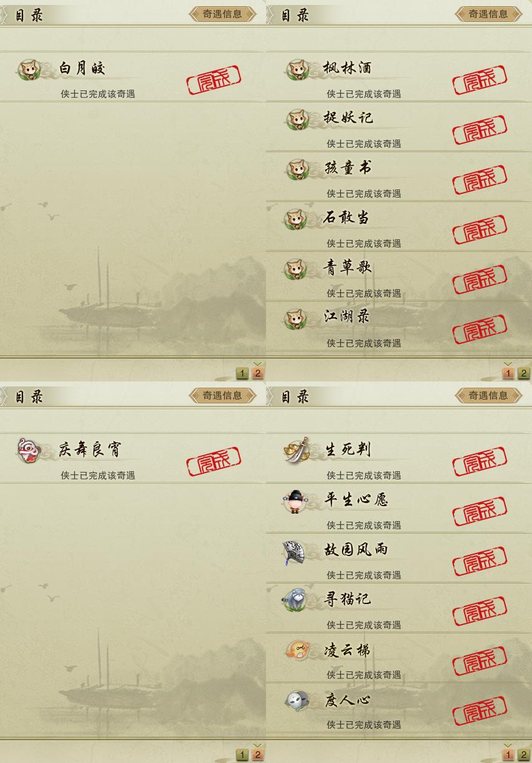
Task: Click the scholar figure icon beside 平生心愿
Action: click(x=295, y=501)
